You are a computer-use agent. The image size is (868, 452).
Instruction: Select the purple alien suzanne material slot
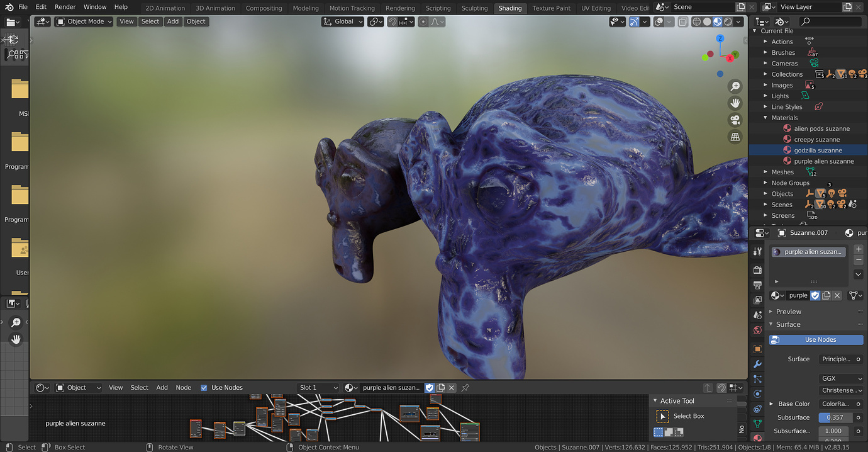point(809,252)
